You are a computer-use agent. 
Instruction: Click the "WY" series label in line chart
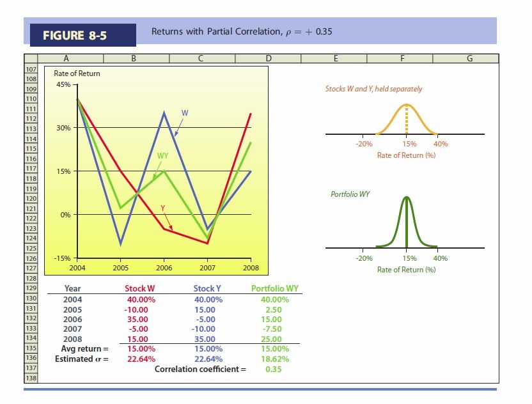pyautogui.click(x=163, y=156)
